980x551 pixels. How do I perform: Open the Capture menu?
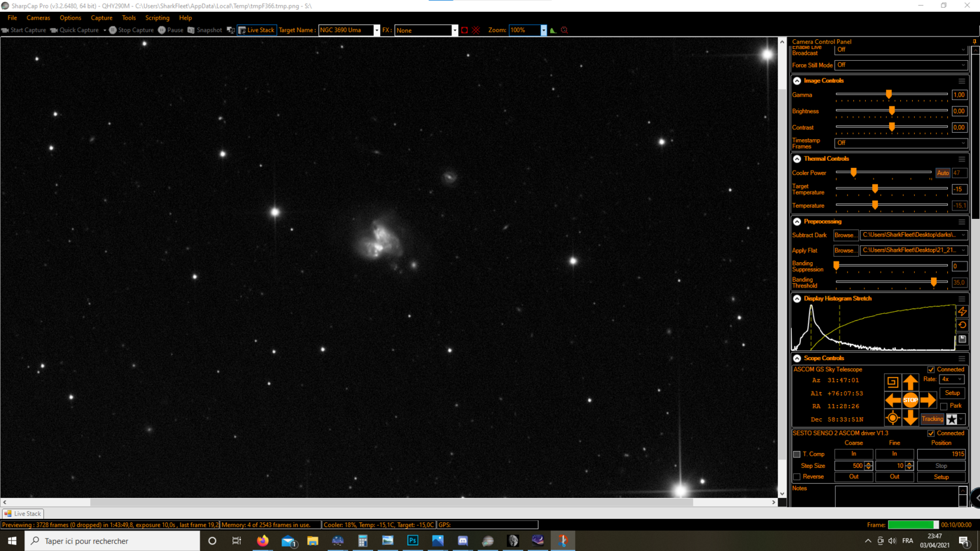coord(101,18)
